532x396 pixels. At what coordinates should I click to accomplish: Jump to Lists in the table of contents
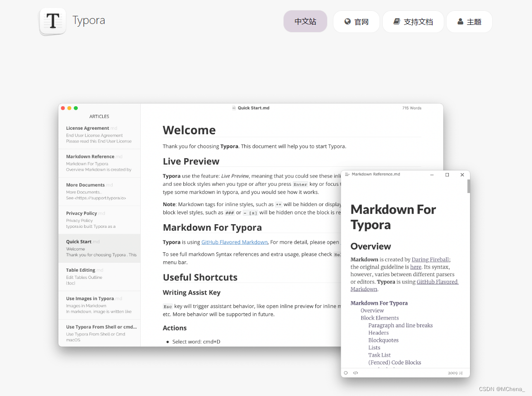coord(374,348)
